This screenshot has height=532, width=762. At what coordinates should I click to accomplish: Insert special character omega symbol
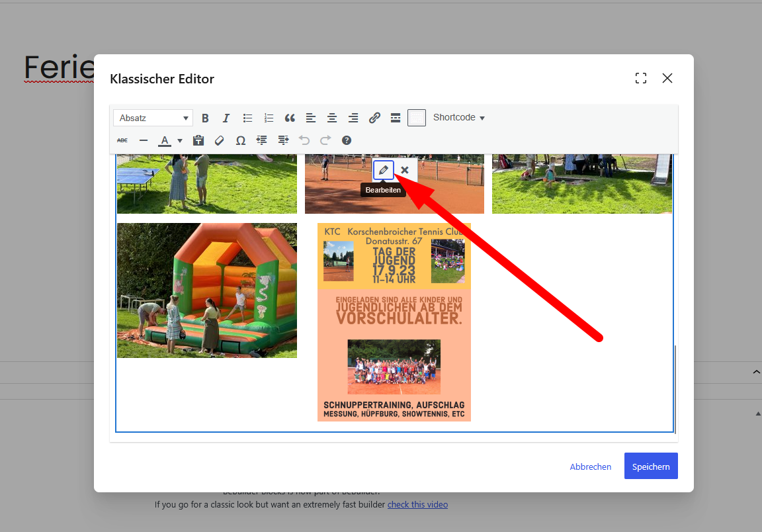pyautogui.click(x=241, y=140)
